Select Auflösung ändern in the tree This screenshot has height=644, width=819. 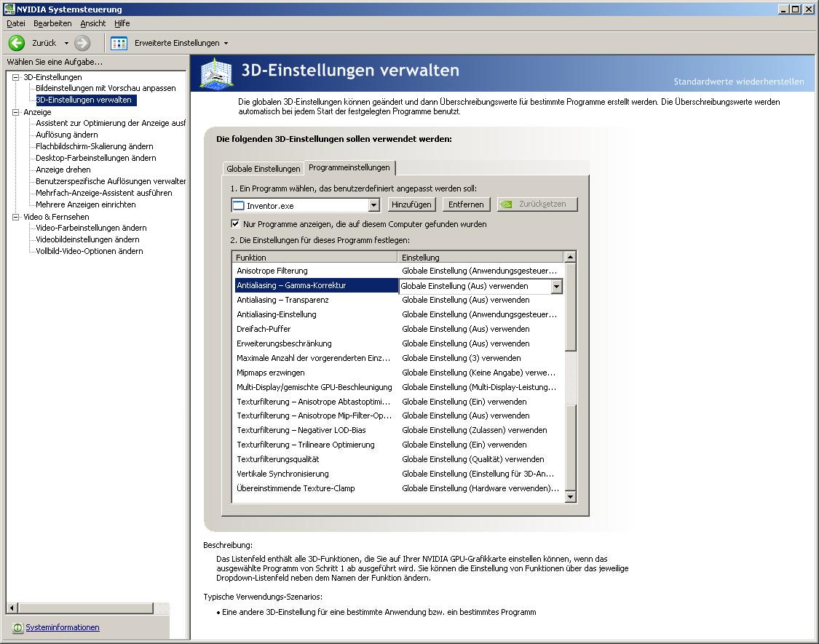click(67, 135)
